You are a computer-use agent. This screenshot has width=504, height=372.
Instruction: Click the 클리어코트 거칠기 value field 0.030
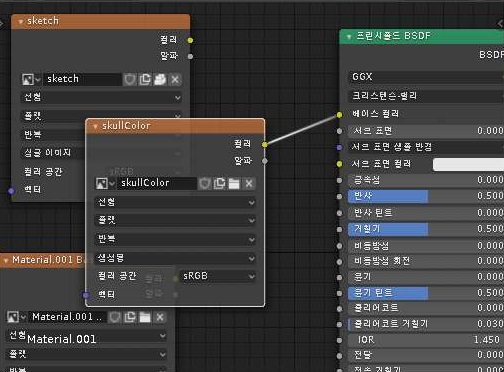point(426,324)
